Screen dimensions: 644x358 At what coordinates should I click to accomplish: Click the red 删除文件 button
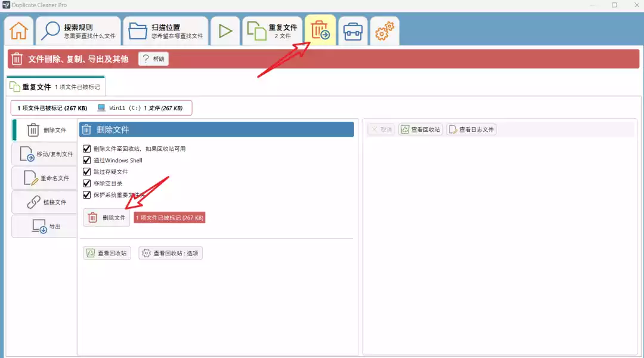pos(107,218)
